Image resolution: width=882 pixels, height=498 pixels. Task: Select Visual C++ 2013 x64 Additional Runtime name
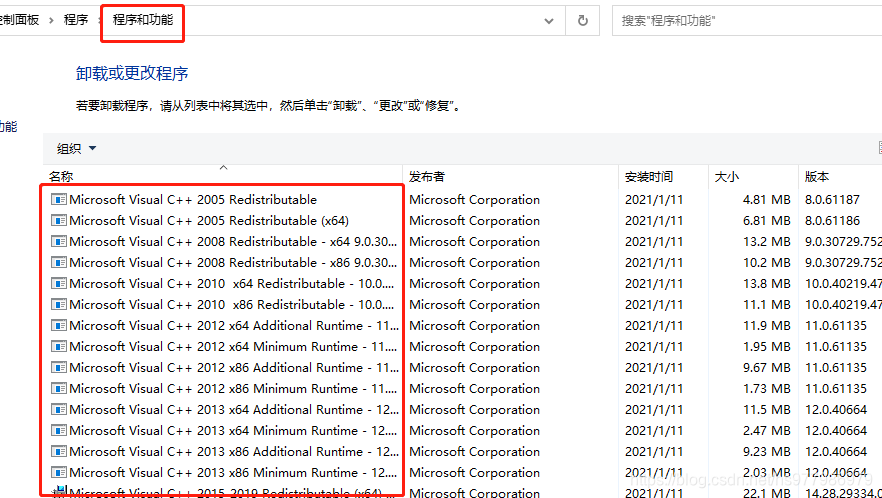click(x=234, y=410)
